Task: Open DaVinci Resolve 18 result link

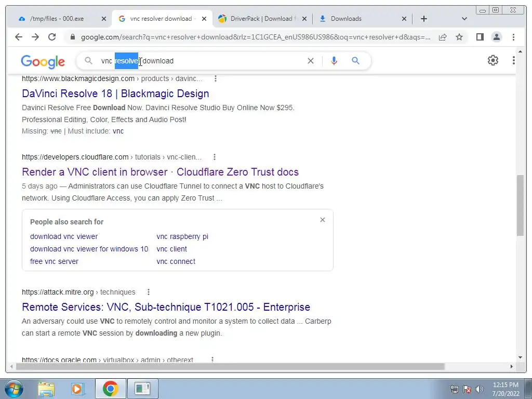Action: [x=115, y=94]
